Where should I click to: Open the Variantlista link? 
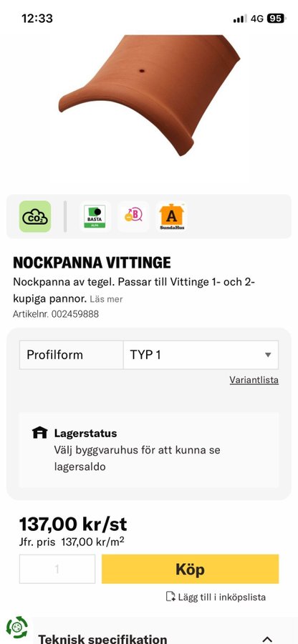254,380
